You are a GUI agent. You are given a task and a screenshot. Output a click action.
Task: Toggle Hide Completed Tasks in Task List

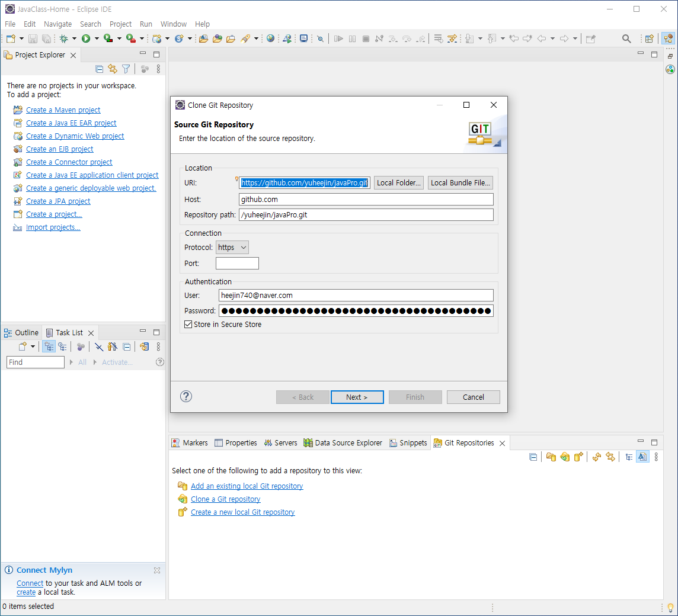99,346
